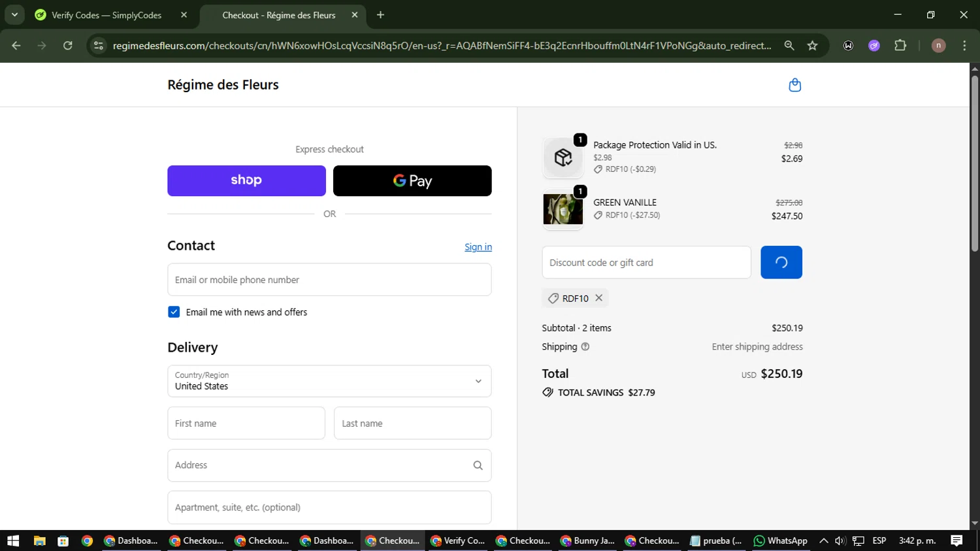Open File Explorer from the taskbar
Viewport: 980px width, 551px height.
coord(39,541)
